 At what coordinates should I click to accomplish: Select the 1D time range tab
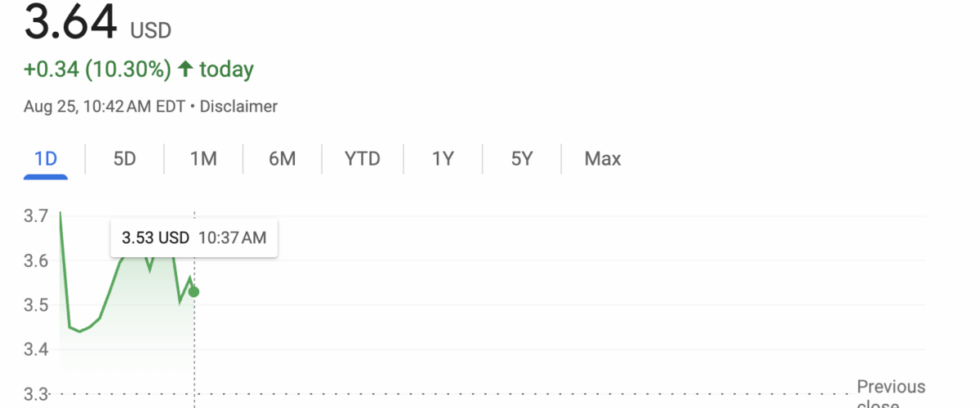click(x=46, y=158)
